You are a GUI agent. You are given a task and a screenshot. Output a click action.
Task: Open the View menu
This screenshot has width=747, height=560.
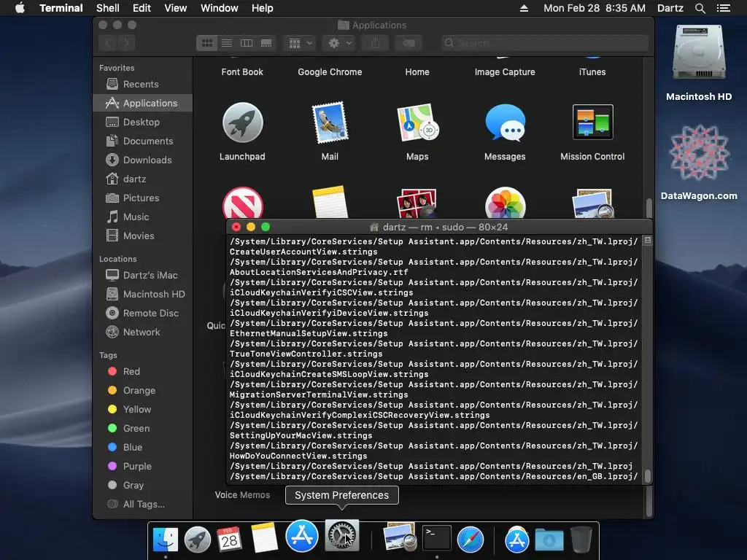pos(175,8)
